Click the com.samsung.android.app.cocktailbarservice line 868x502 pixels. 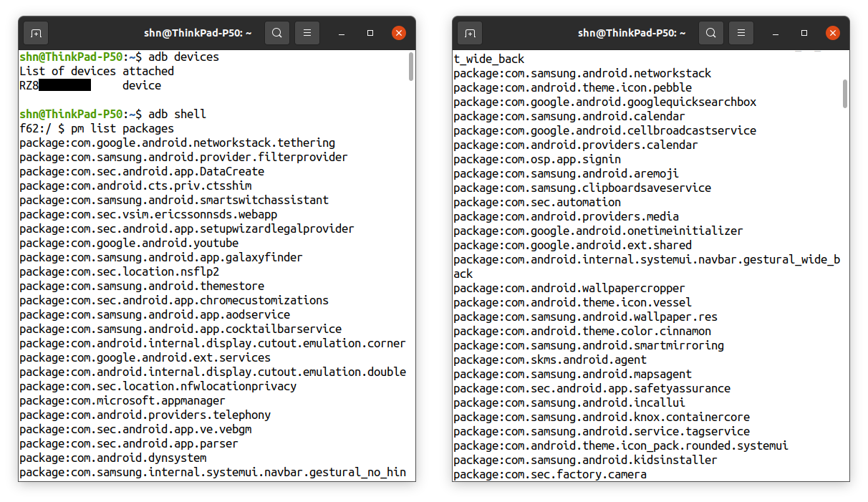[x=180, y=329]
